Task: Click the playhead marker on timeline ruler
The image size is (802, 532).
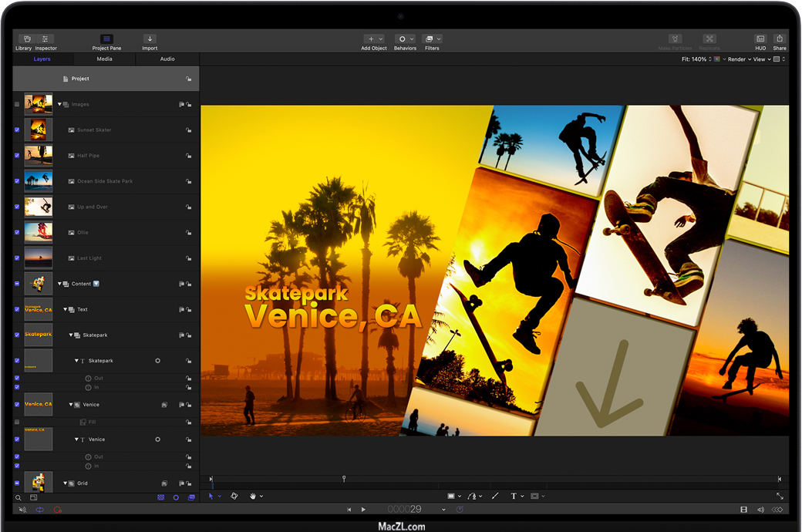Action: (x=344, y=479)
